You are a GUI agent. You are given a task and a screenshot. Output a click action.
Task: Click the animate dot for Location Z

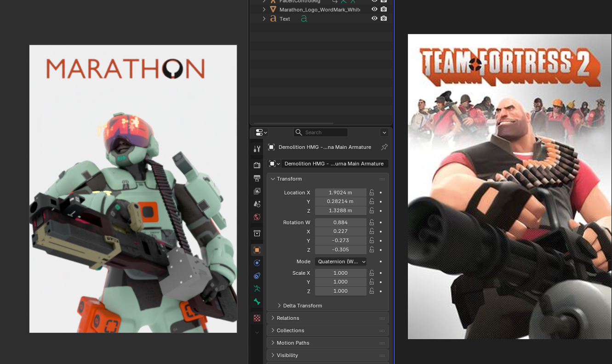click(381, 210)
